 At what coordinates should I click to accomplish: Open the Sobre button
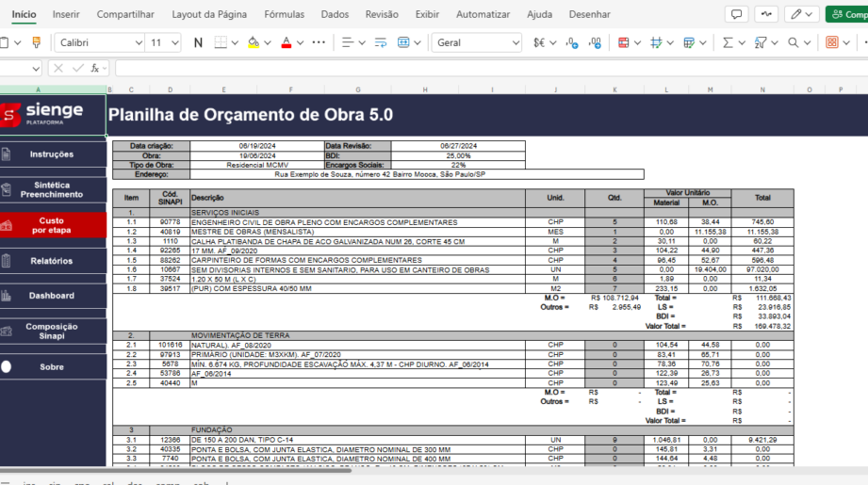(53, 366)
